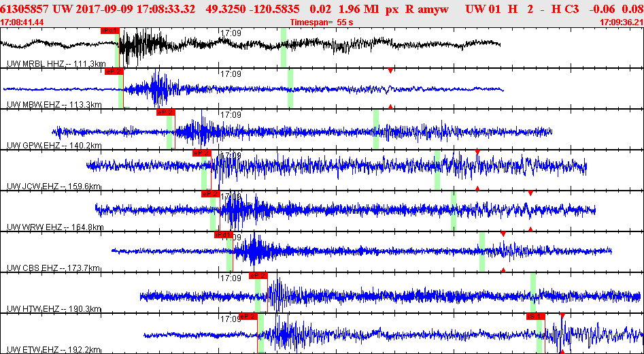Select the iS 1 pick flag on ETW trace
This screenshot has height=354, width=644.
(x=536, y=316)
